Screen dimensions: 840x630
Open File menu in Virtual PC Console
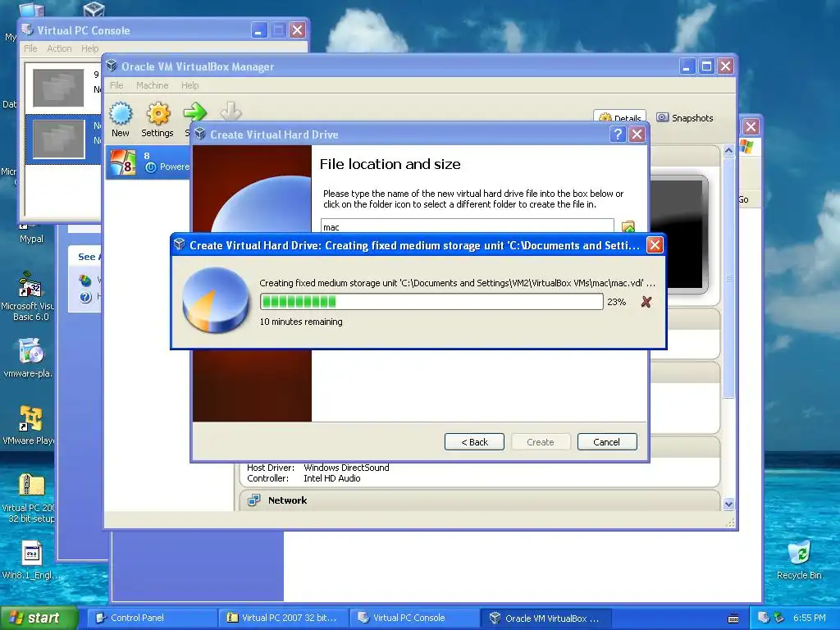click(x=30, y=48)
